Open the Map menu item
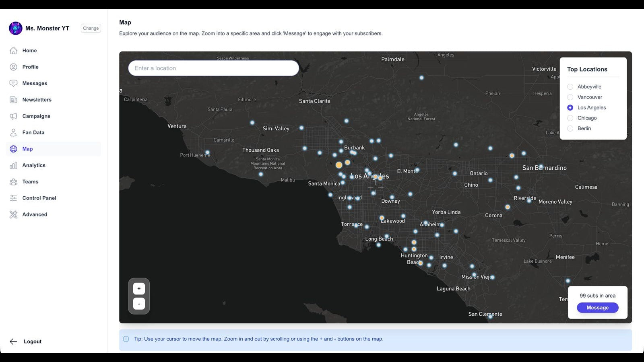The height and width of the screenshot is (362, 644). 28,149
